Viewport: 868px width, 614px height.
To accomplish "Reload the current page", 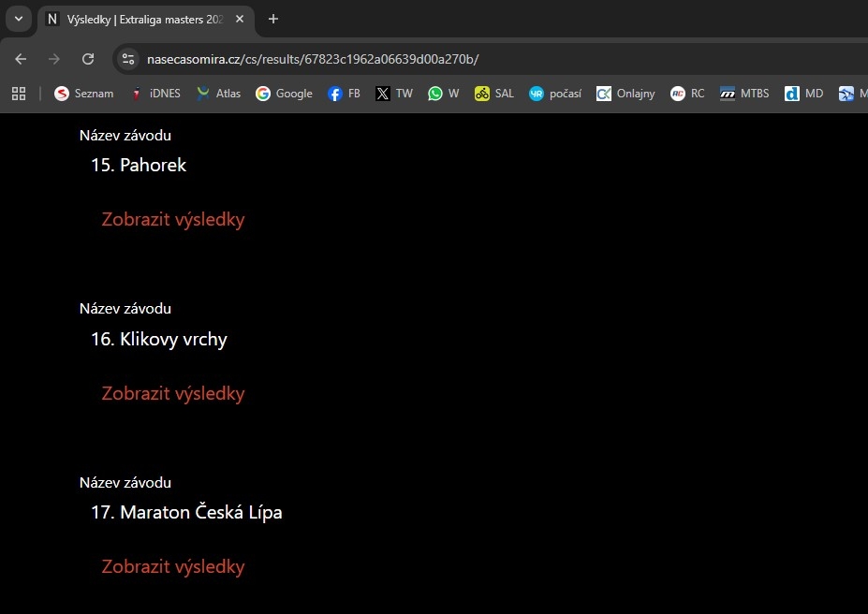I will [88, 59].
